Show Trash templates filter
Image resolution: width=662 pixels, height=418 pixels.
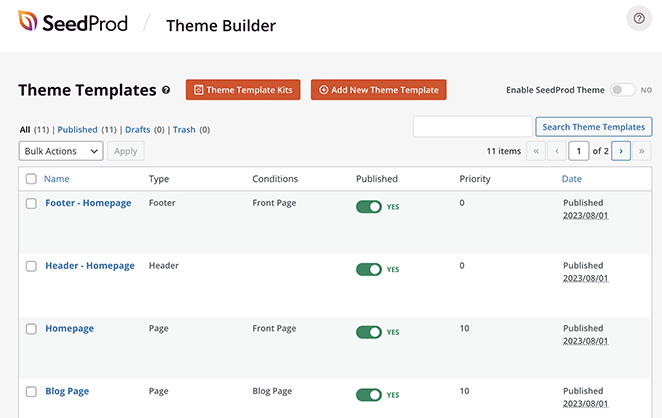pos(184,130)
